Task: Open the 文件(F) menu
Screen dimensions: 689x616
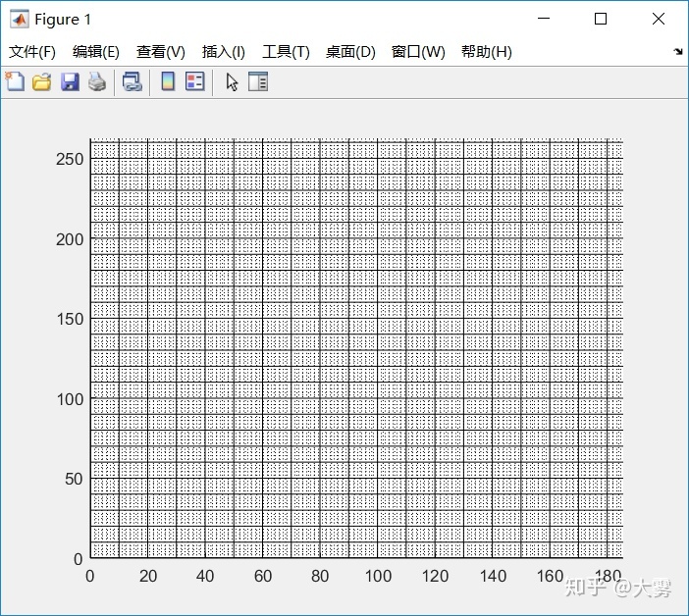Action: click(32, 52)
